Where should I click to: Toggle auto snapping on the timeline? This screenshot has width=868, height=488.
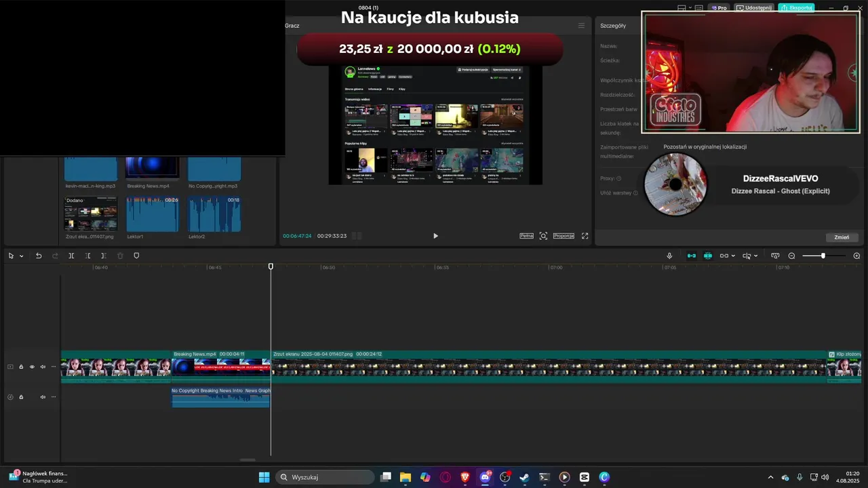[x=708, y=256]
